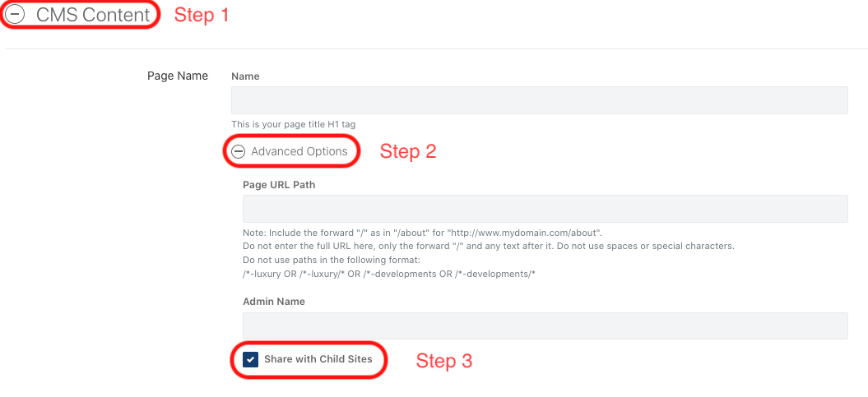868x397 pixels.
Task: Click the red Step 3 annotation
Action: click(444, 361)
